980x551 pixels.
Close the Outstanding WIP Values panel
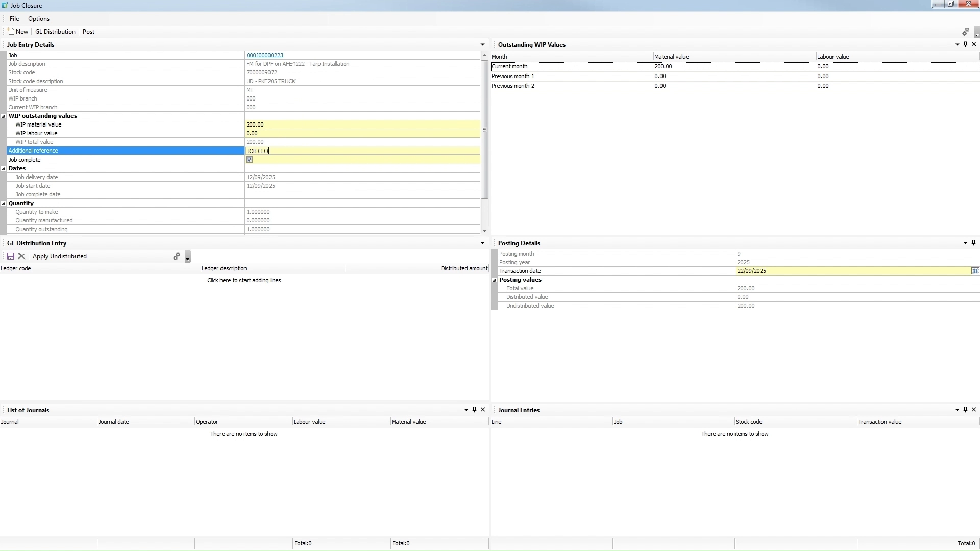(x=974, y=44)
